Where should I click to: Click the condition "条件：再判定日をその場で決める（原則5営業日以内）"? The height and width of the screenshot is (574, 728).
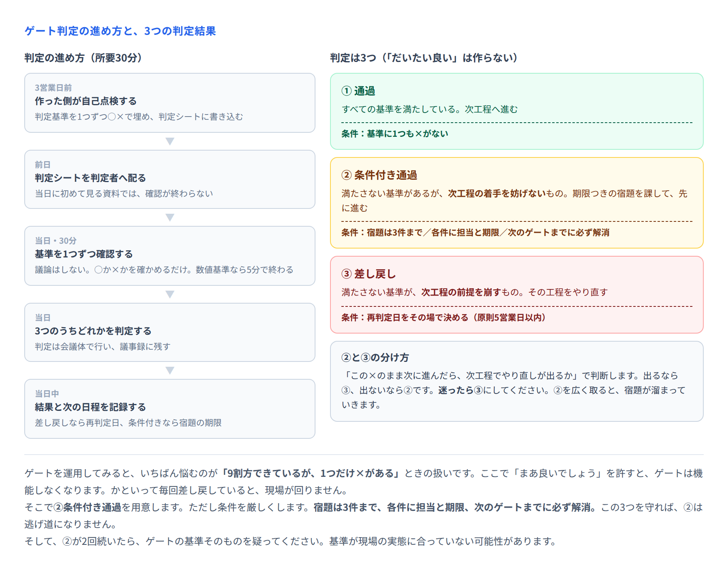444,317
